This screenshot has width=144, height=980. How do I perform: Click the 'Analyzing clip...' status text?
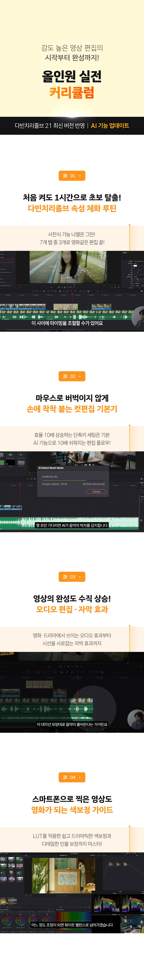(50, 476)
